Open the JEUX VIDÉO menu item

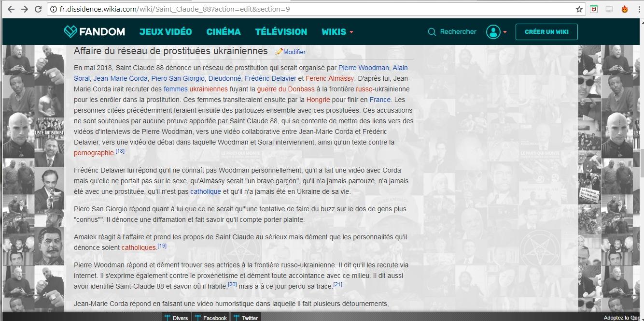point(166,32)
